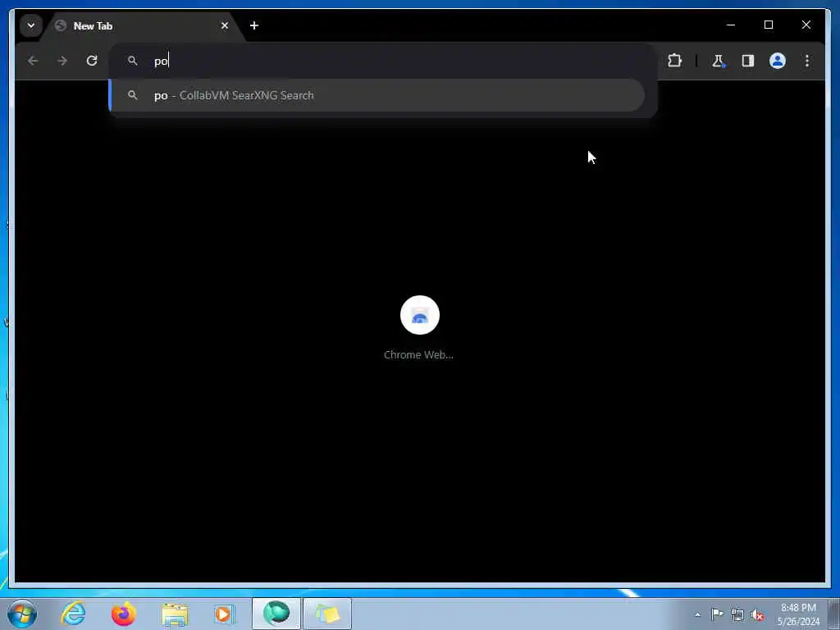Image resolution: width=840 pixels, height=630 pixels.
Task: Open the muted volume tray icon
Action: (757, 614)
